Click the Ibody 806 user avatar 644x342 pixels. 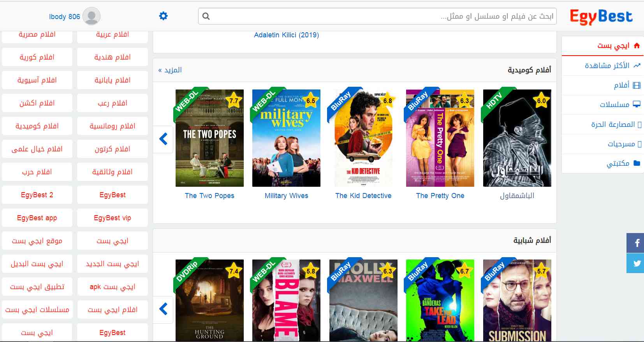tap(91, 16)
